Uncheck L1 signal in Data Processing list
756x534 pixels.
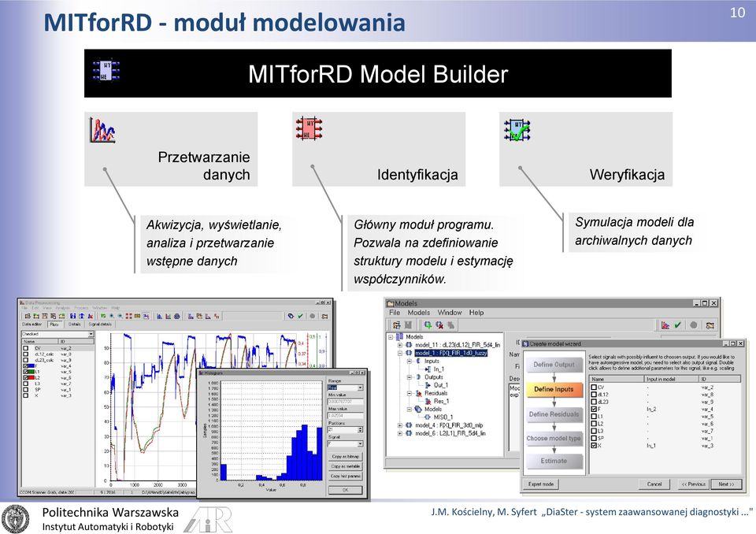(x=26, y=372)
